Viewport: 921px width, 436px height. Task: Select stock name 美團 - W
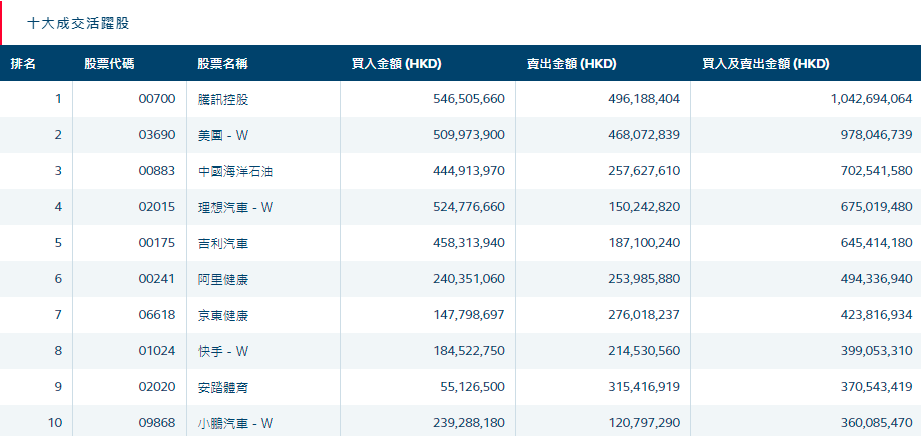(223, 135)
